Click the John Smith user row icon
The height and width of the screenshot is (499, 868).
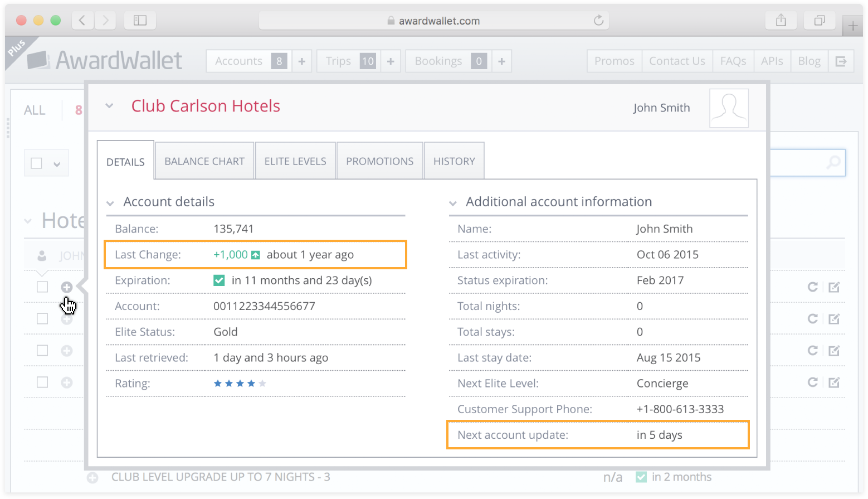point(42,255)
